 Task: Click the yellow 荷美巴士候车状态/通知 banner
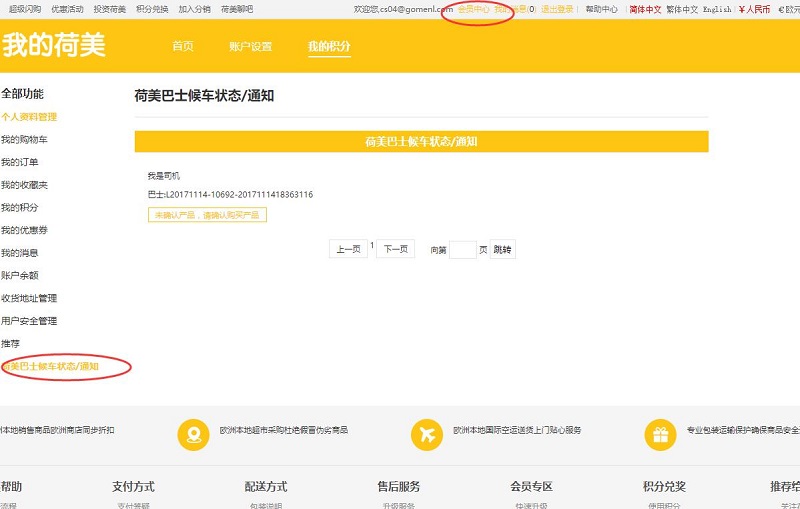coord(421,142)
